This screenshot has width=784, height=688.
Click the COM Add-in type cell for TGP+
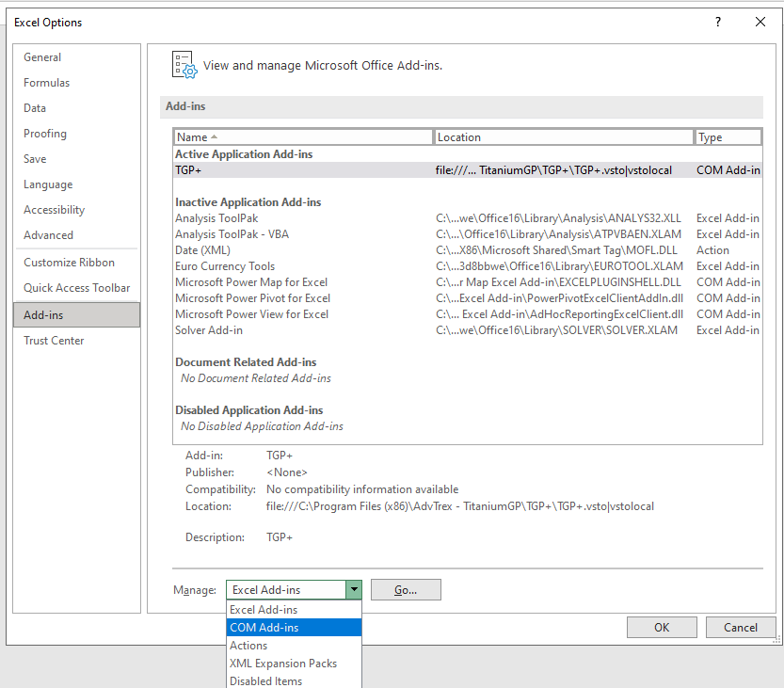[728, 170]
